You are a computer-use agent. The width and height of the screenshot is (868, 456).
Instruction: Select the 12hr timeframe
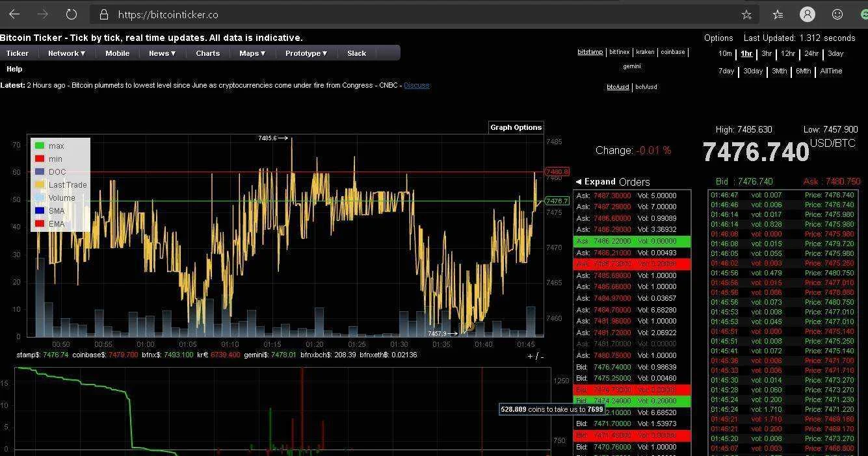click(x=788, y=54)
